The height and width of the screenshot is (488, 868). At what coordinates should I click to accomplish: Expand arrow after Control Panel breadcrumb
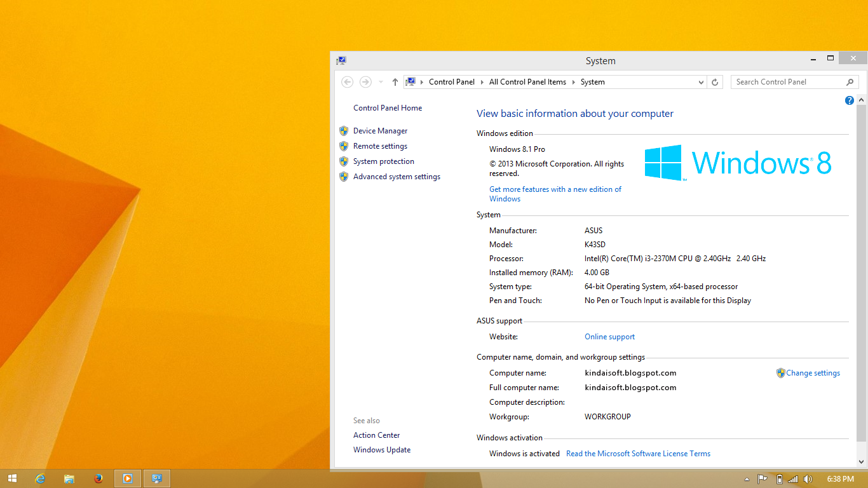[x=482, y=82]
